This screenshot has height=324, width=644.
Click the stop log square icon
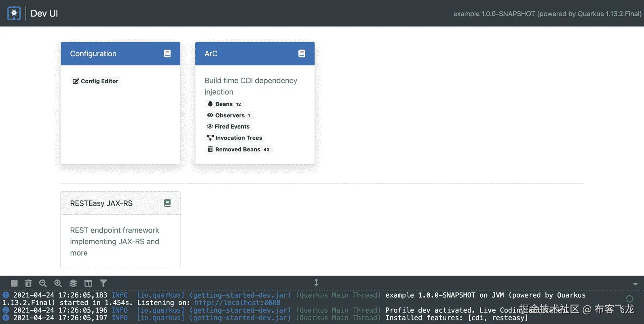[14, 283]
